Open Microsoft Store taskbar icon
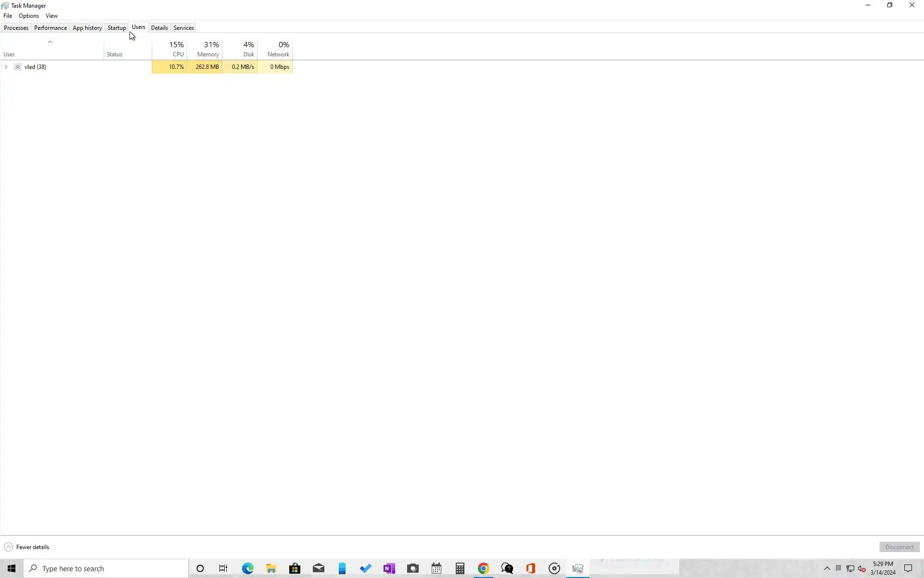The height and width of the screenshot is (578, 924). [x=295, y=568]
